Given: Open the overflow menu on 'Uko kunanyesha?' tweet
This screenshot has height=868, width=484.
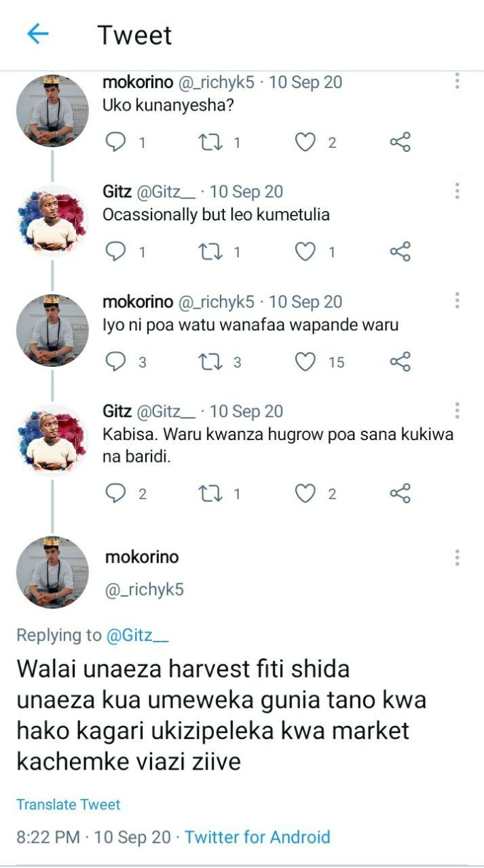Looking at the screenshot, I should click(458, 81).
